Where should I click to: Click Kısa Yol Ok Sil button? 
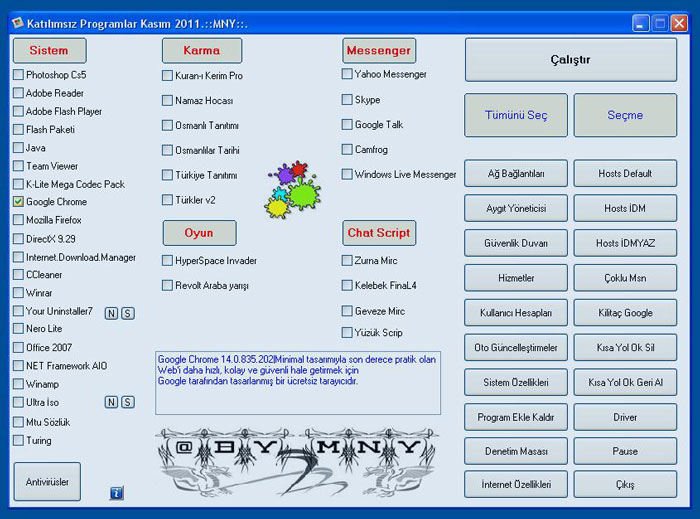click(625, 348)
